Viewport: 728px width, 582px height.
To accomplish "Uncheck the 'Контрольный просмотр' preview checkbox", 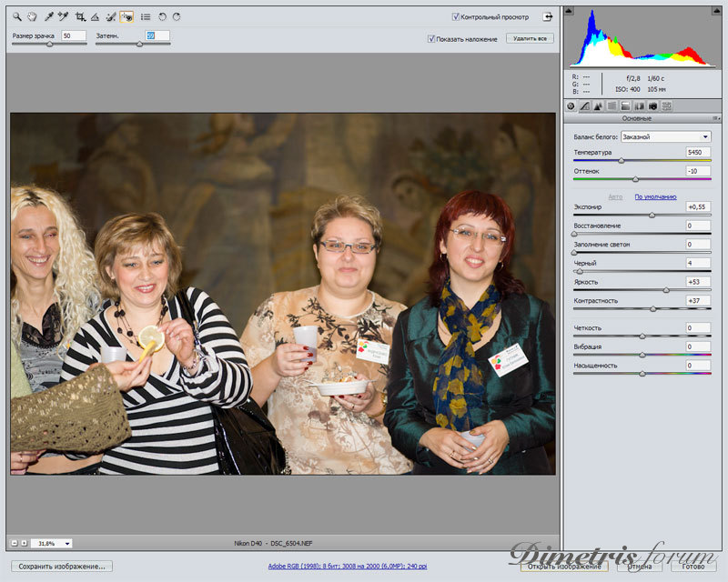I will (456, 16).
